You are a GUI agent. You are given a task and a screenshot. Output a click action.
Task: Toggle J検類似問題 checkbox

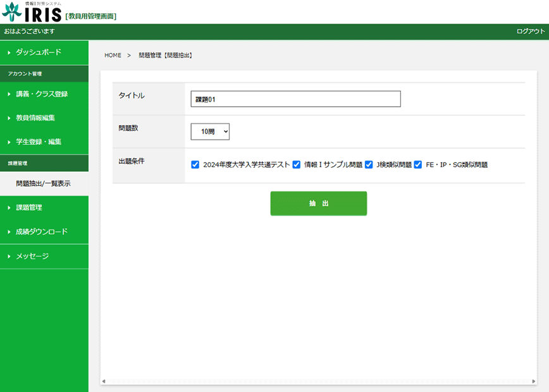point(369,164)
